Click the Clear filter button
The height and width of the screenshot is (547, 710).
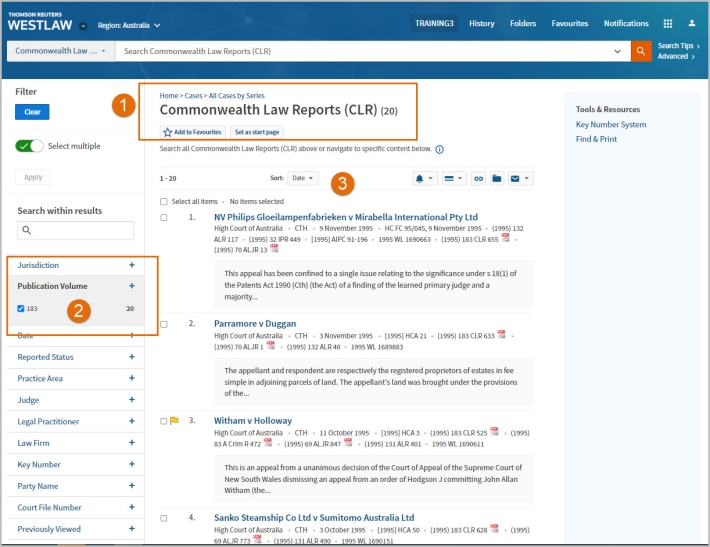click(32, 112)
